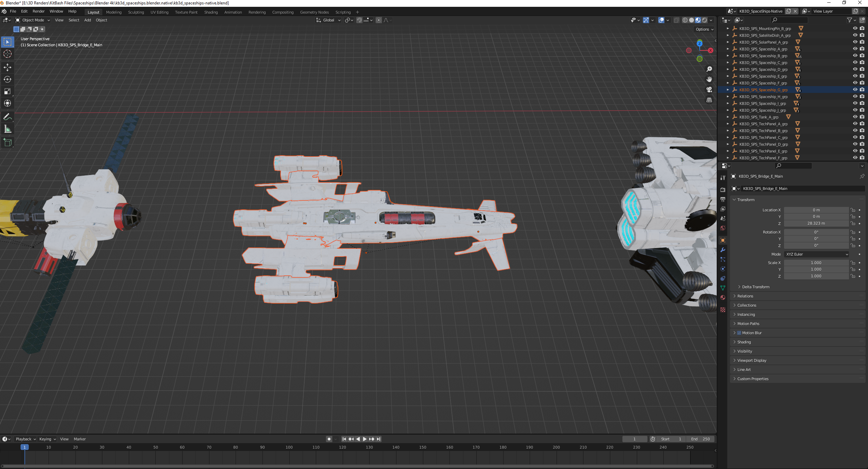This screenshot has width=868, height=469.
Task: Open the Output properties tab
Action: pyautogui.click(x=723, y=199)
